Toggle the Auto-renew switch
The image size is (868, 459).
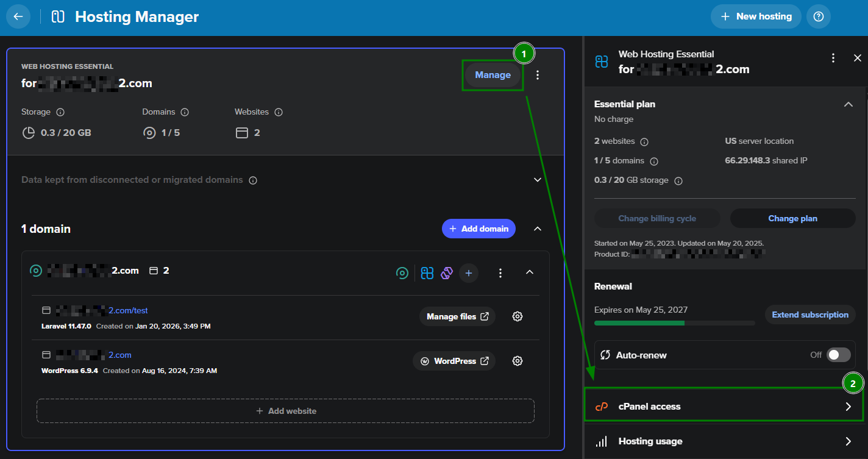tap(839, 355)
